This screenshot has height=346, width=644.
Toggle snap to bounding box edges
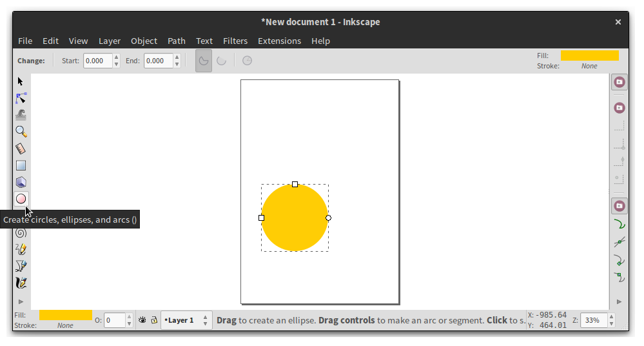click(620, 125)
